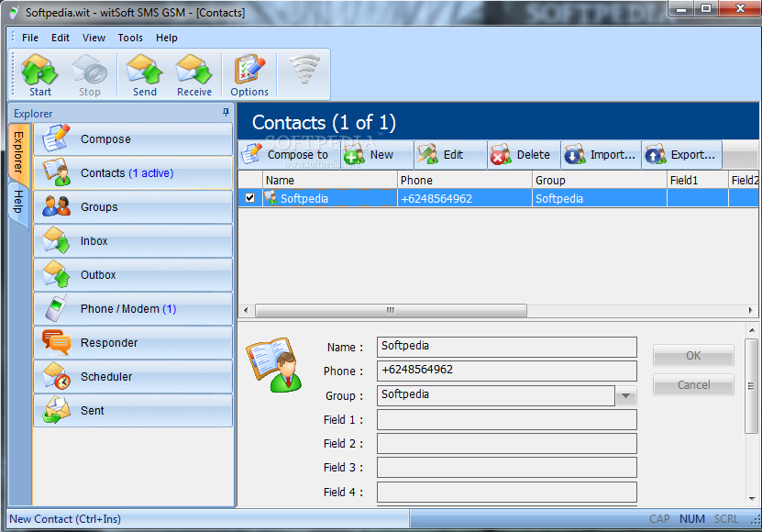Sort by Phone column header

(465, 180)
